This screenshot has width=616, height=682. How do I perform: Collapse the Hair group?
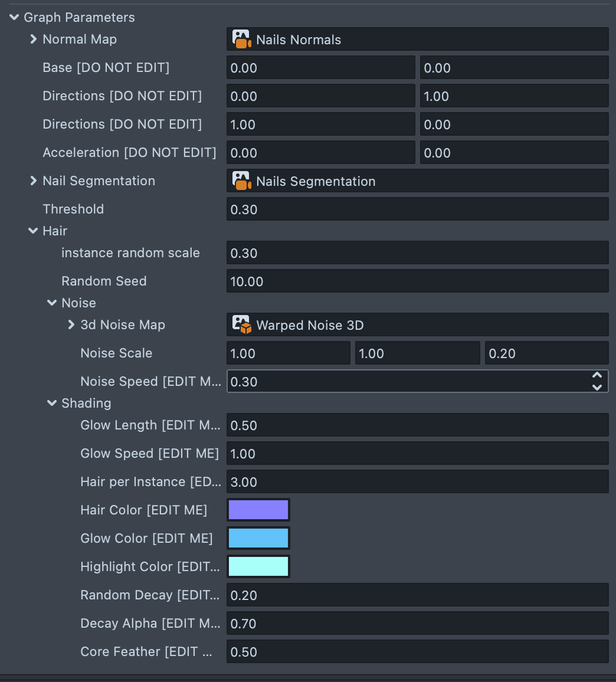tap(33, 231)
